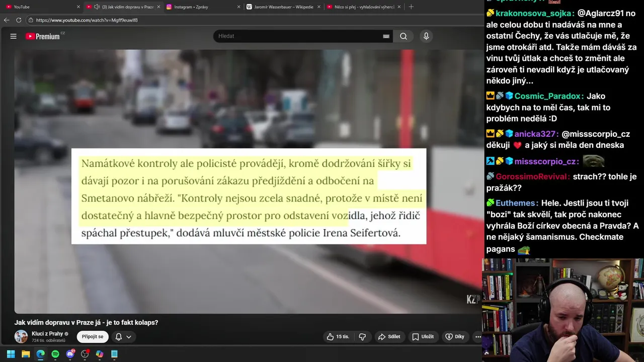Open the YouTube hamburger guide menu
This screenshot has width=644, height=362.
[x=14, y=36]
